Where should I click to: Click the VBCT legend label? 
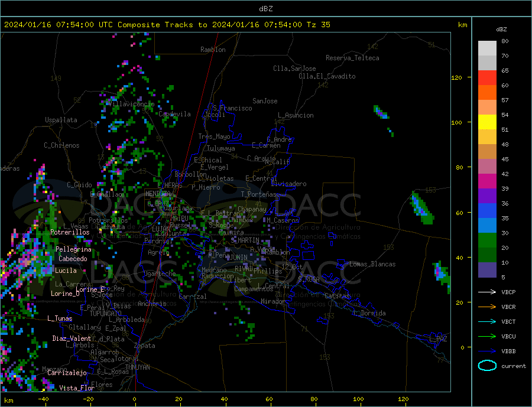pyautogui.click(x=508, y=321)
